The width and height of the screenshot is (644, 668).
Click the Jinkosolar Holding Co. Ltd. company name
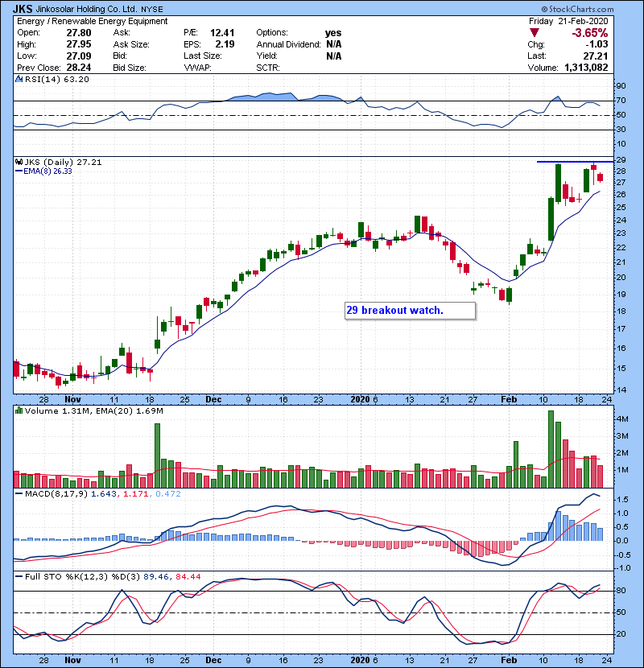tap(87, 9)
